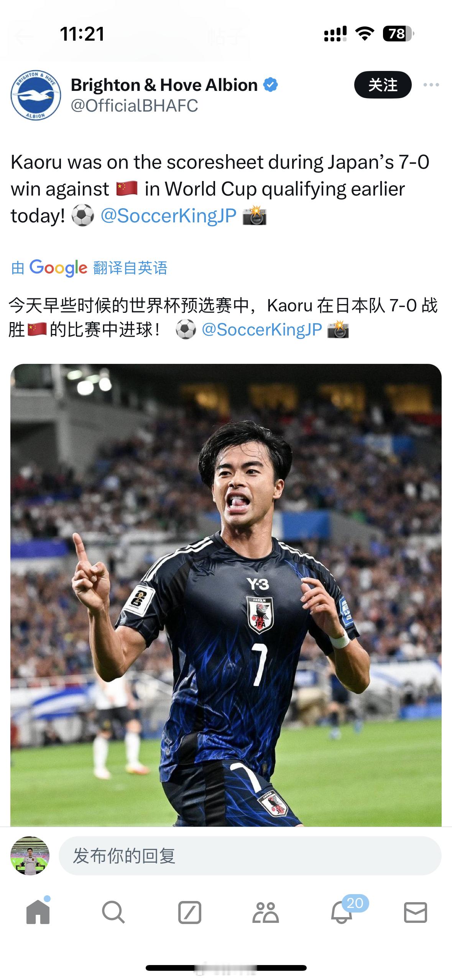
Task: Open the Kaoru celebration photo
Action: (x=226, y=594)
